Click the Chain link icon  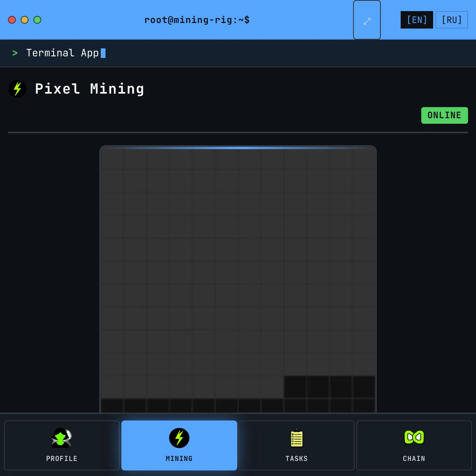[x=414, y=437]
